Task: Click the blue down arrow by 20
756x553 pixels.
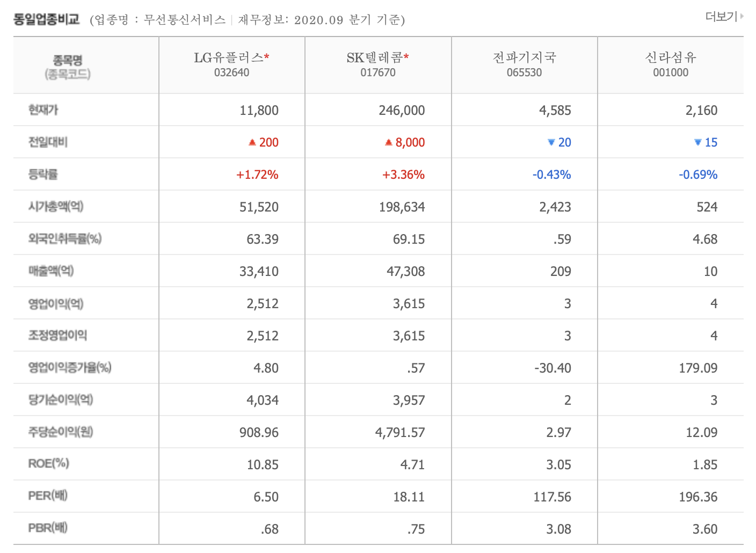Action: [x=551, y=142]
